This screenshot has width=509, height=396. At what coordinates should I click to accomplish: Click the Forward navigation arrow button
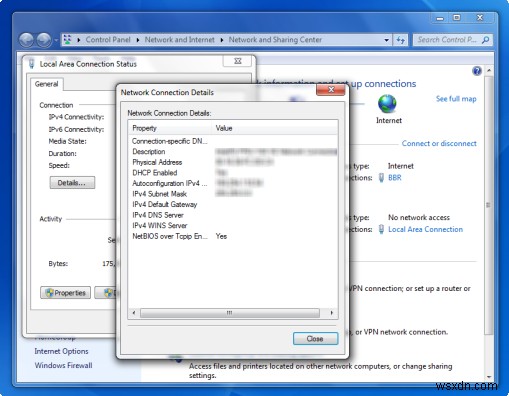[x=44, y=40]
